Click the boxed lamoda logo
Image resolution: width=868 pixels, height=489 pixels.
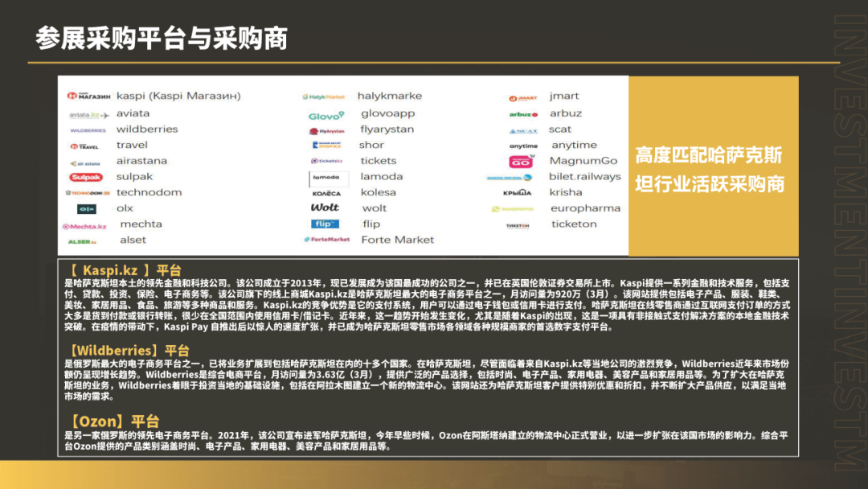tap(329, 178)
